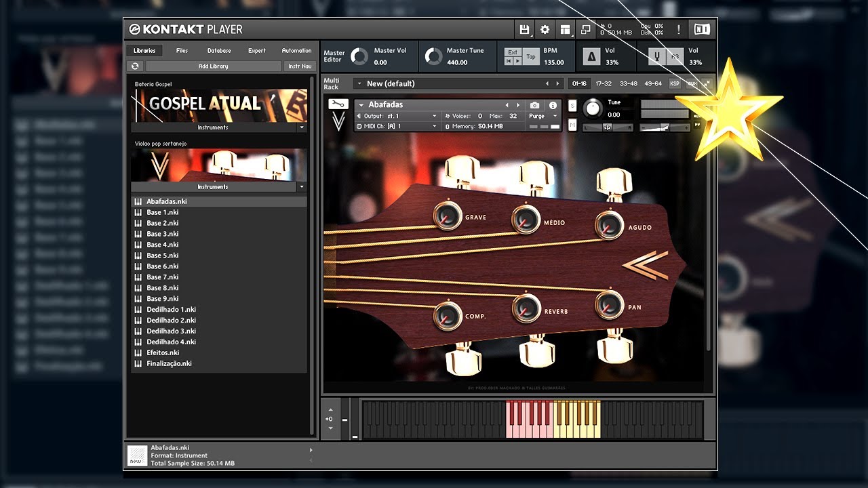Click the MÉDIO knob
Screen dimensions: 868x488
[526, 220]
